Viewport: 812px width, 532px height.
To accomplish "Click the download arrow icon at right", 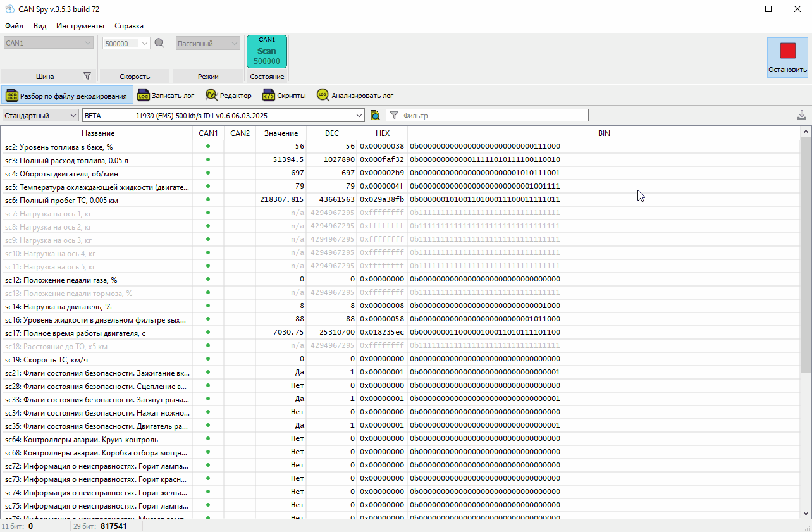I will [x=802, y=115].
